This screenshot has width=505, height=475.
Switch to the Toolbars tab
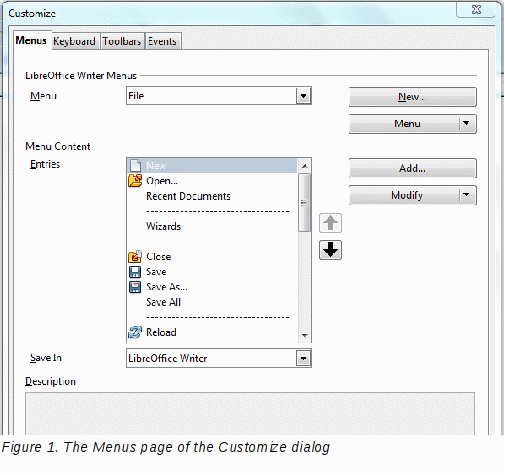pyautogui.click(x=122, y=41)
